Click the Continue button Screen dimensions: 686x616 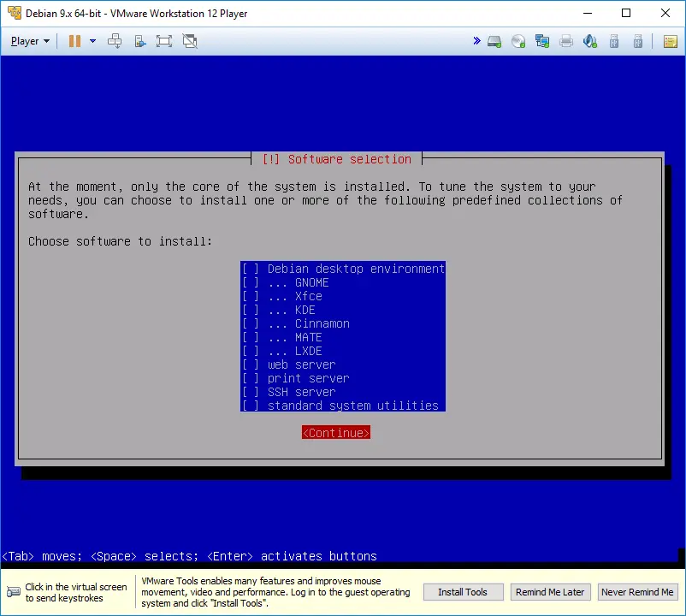click(x=336, y=433)
